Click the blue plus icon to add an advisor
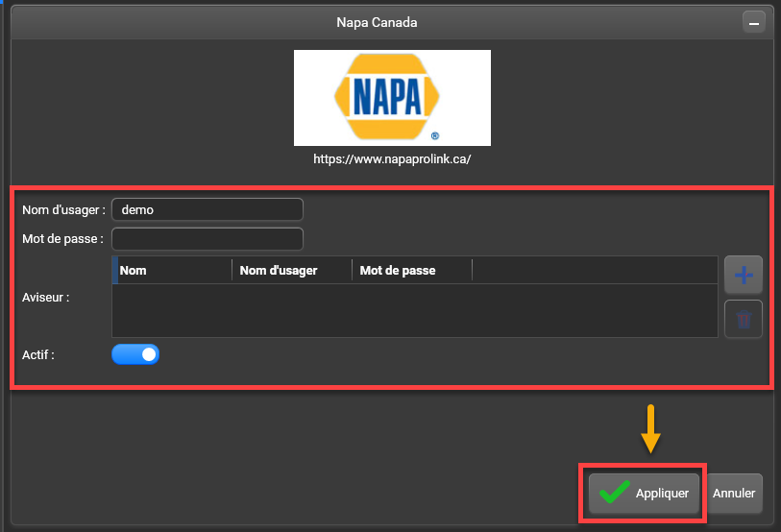Viewport: 781px width, 532px height. pyautogui.click(x=744, y=275)
